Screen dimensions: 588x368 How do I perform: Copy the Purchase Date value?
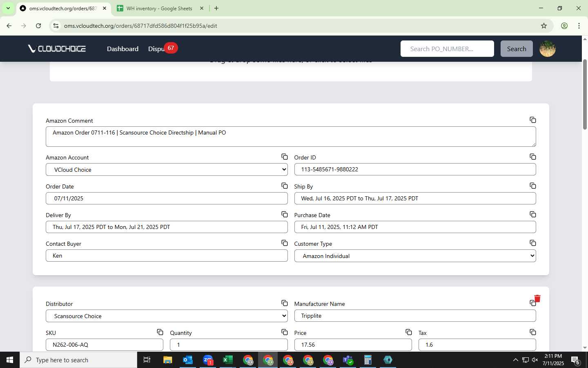tap(533, 214)
